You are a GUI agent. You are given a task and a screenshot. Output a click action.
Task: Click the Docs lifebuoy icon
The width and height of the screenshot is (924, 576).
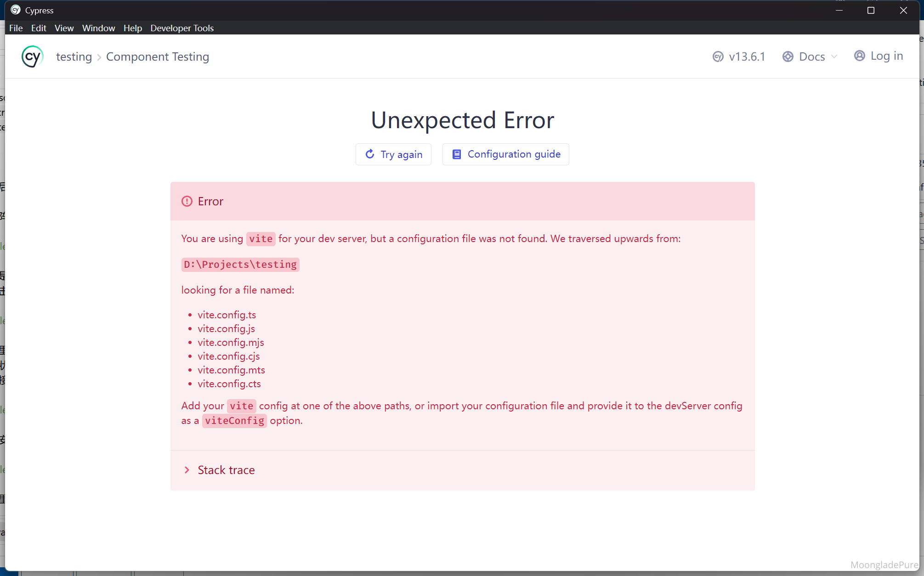tap(788, 56)
